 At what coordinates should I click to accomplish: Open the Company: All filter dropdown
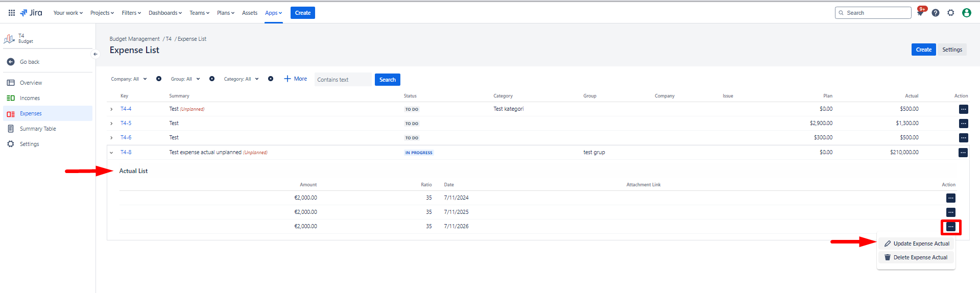pyautogui.click(x=129, y=79)
